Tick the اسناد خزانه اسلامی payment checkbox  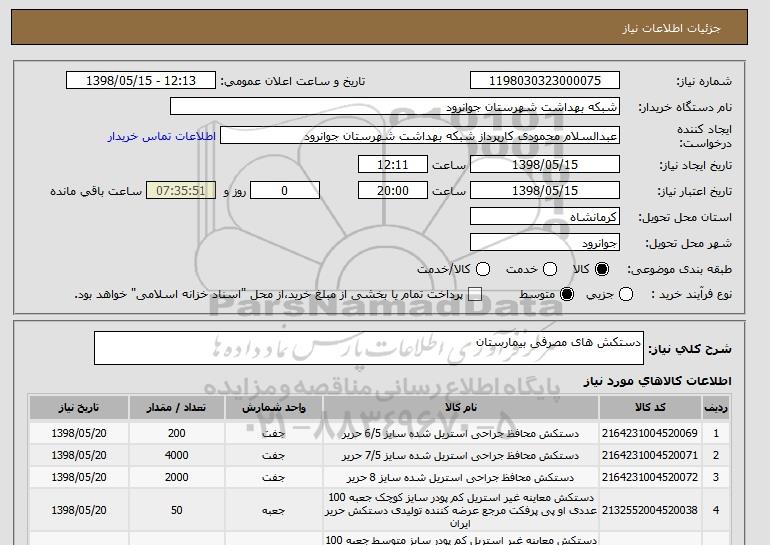tap(475, 295)
